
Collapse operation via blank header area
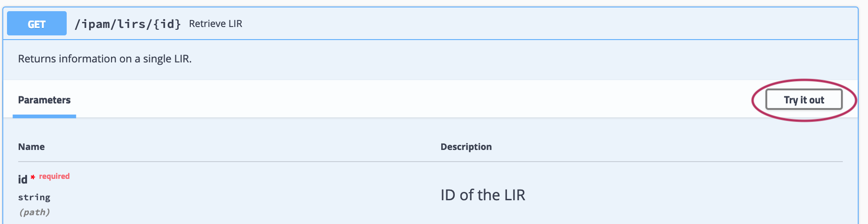pyautogui.click(x=513, y=24)
